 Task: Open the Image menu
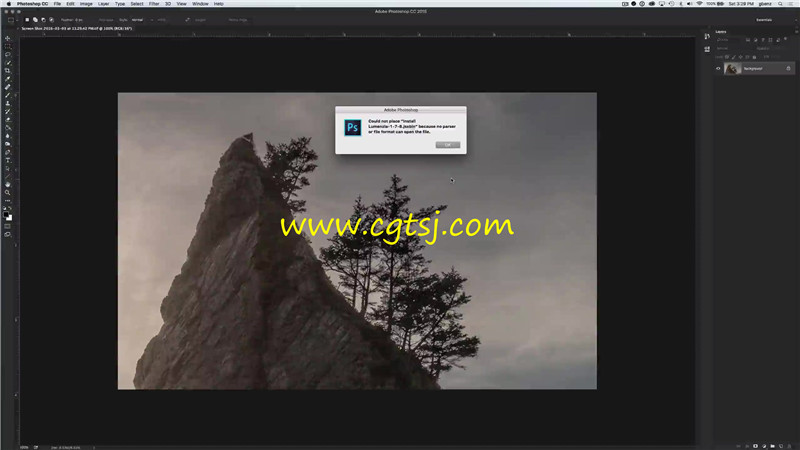tap(86, 4)
